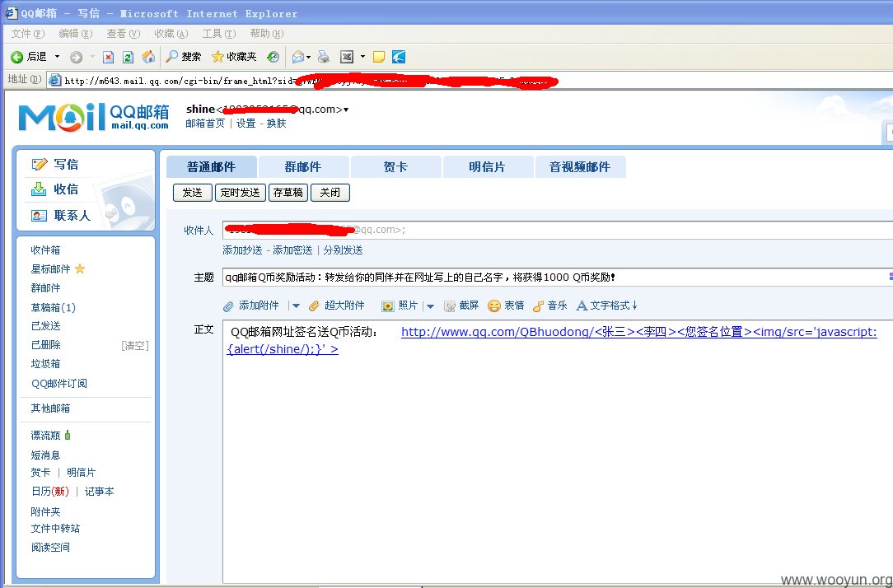Click the IE Forward arrow icon
Image resolution: width=893 pixels, height=588 pixels.
(x=76, y=57)
